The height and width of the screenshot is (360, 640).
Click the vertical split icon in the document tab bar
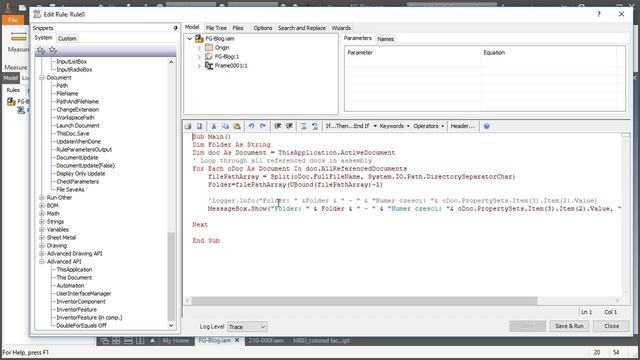[x=140, y=340]
